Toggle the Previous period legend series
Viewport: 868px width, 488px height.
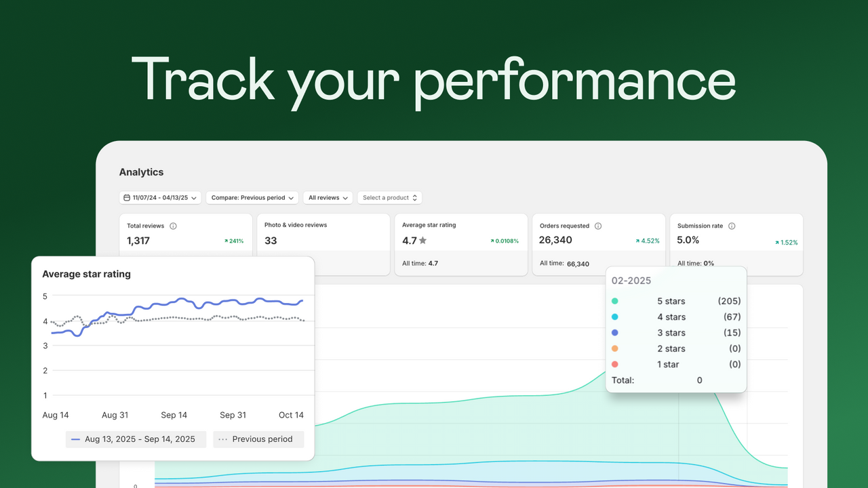[x=258, y=439]
